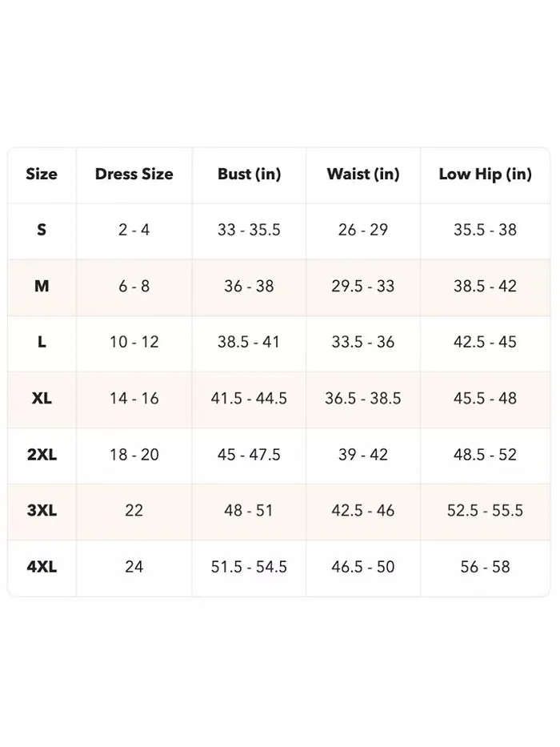Click dress size 10 - 12 cell

[134, 342]
